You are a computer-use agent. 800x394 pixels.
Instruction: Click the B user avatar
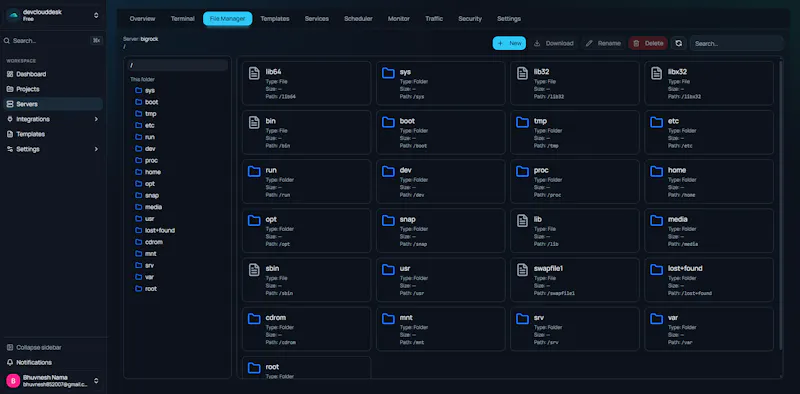pos(13,380)
